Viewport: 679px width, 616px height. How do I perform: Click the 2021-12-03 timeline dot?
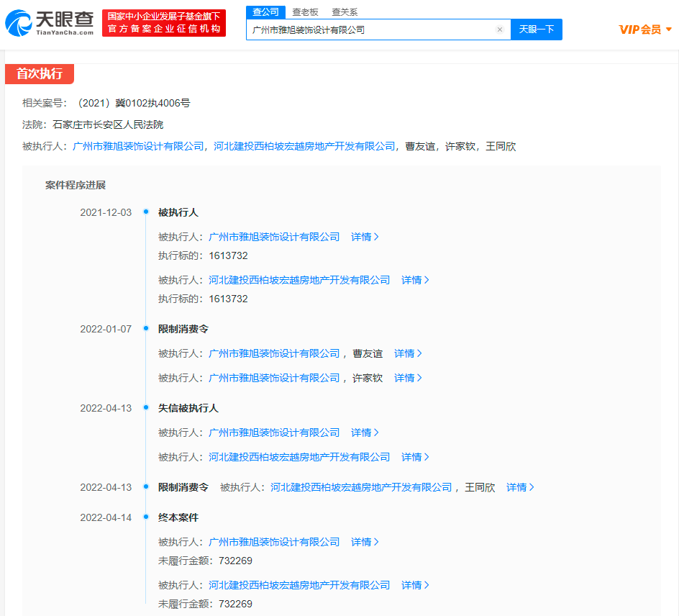point(146,212)
